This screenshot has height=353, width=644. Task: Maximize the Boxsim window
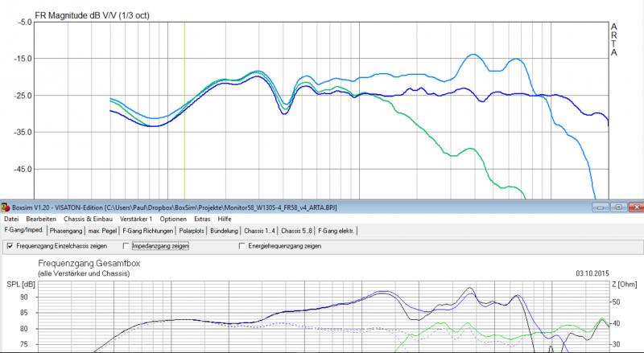coord(618,207)
